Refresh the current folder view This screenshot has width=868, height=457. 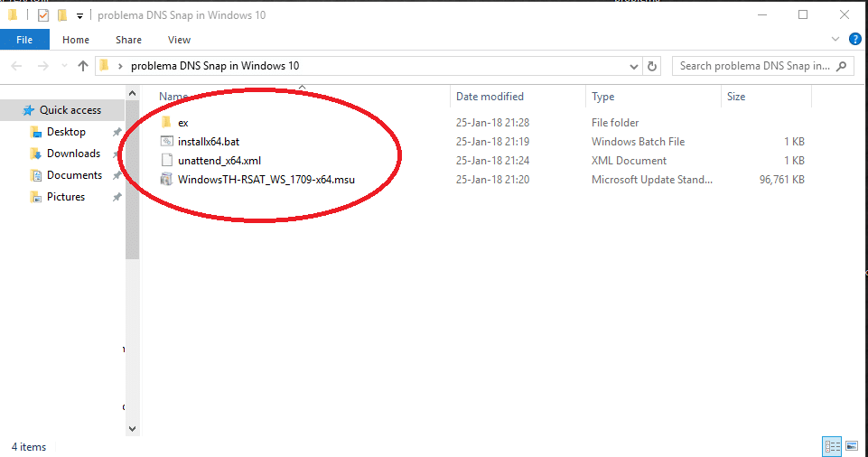[652, 67]
